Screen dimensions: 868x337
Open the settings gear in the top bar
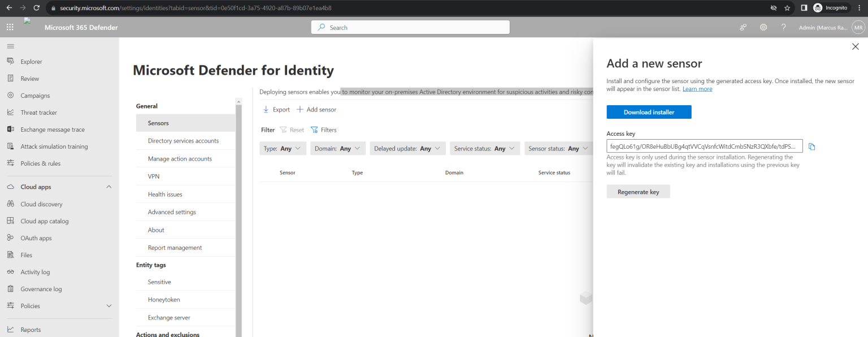pyautogui.click(x=763, y=27)
